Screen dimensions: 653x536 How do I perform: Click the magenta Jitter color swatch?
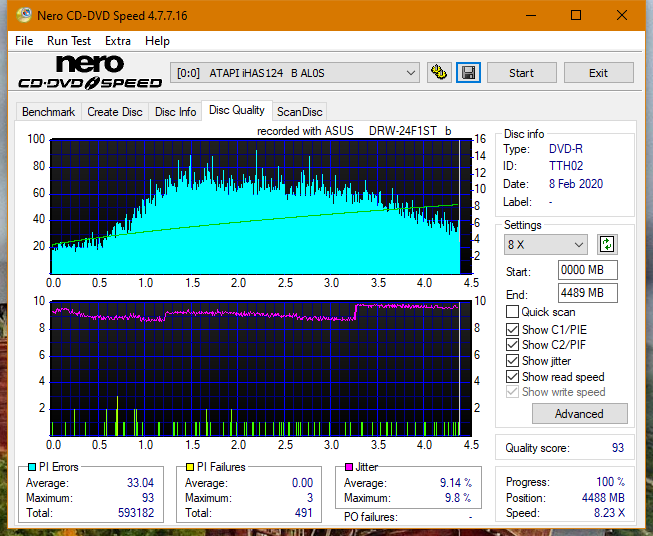(x=349, y=467)
